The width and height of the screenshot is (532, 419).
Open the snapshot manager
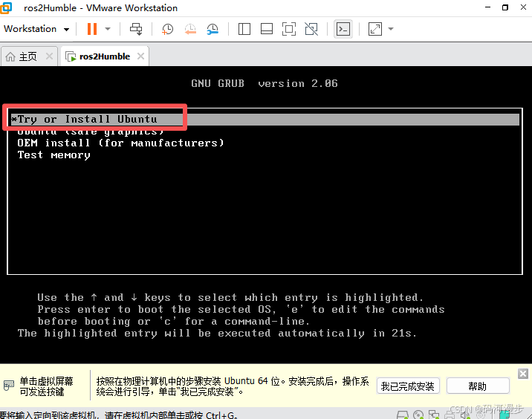pos(213,29)
